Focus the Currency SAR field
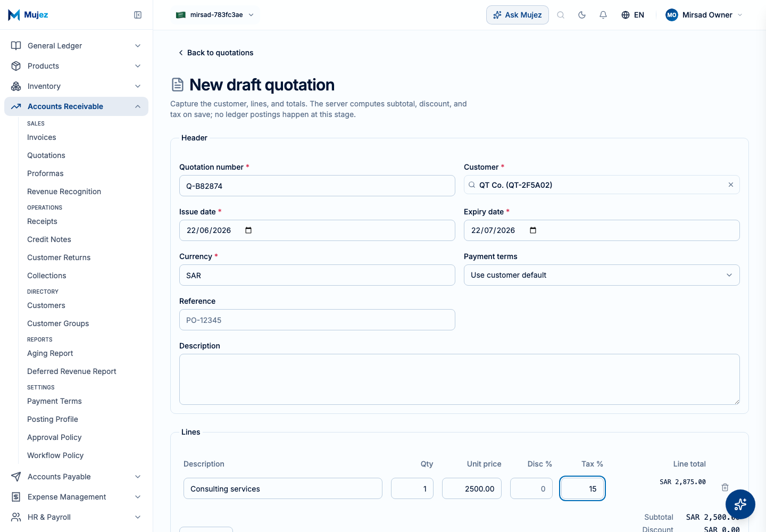The width and height of the screenshot is (766, 532). (317, 275)
